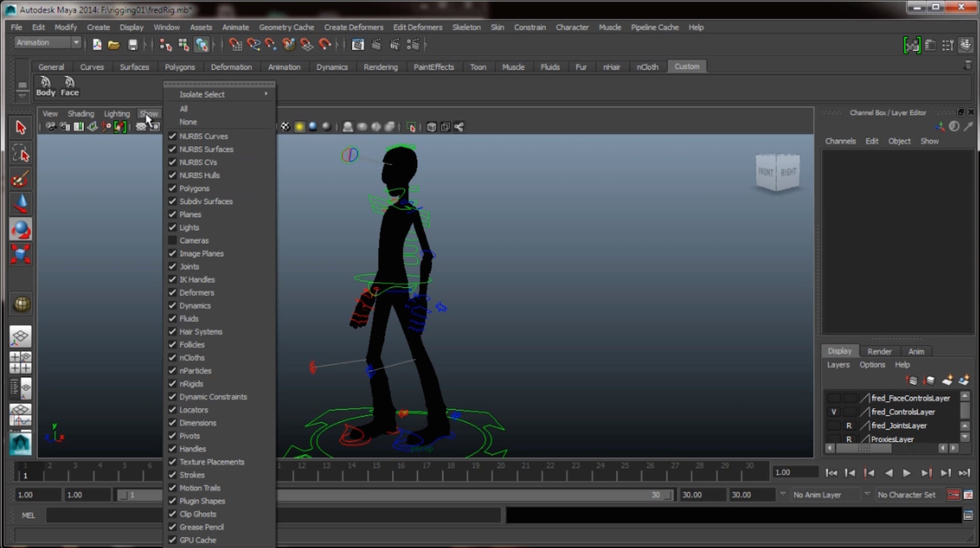Click inside the MEL command line
The width and height of the screenshot is (980, 548).
click(105, 515)
